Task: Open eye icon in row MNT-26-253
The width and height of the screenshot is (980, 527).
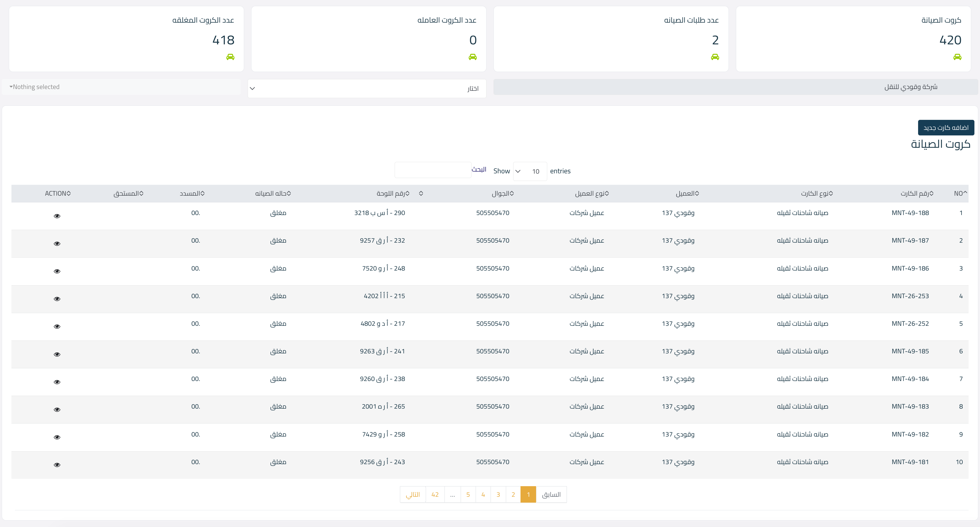Action: tap(57, 299)
